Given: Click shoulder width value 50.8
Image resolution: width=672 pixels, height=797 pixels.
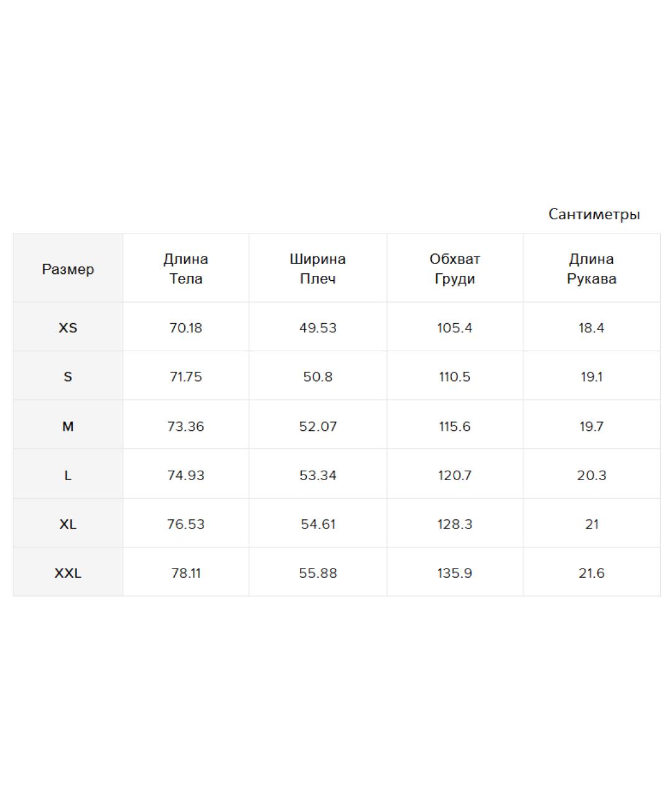Looking at the screenshot, I should (317, 377).
